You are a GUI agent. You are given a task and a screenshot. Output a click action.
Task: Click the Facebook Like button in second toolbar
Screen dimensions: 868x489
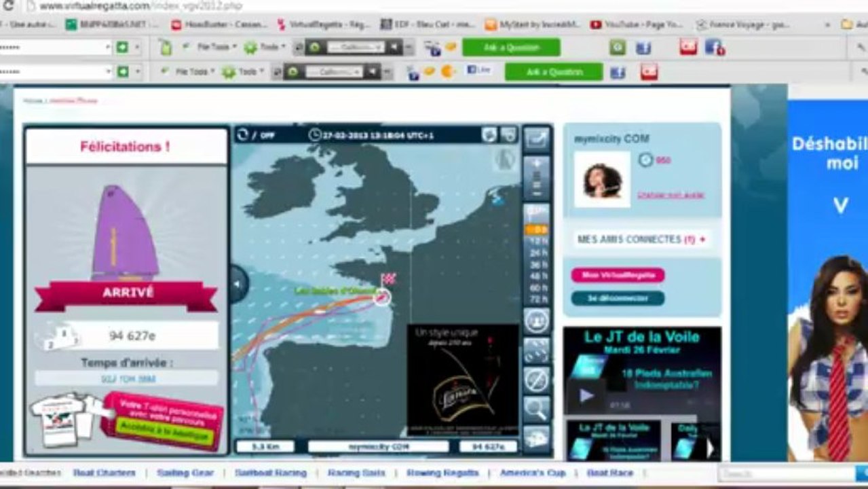click(x=478, y=71)
